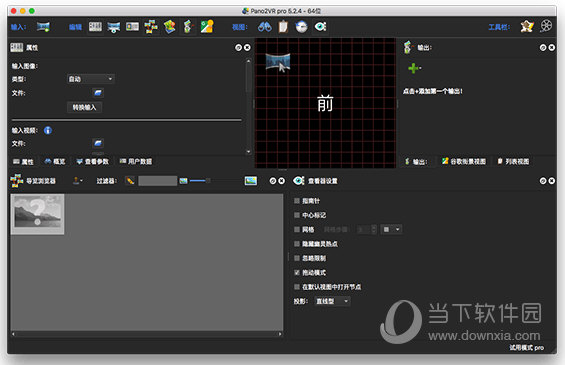Click the eye Viewer Settings toolbar icon
Screen dimensions: 565x365
[x=320, y=27]
